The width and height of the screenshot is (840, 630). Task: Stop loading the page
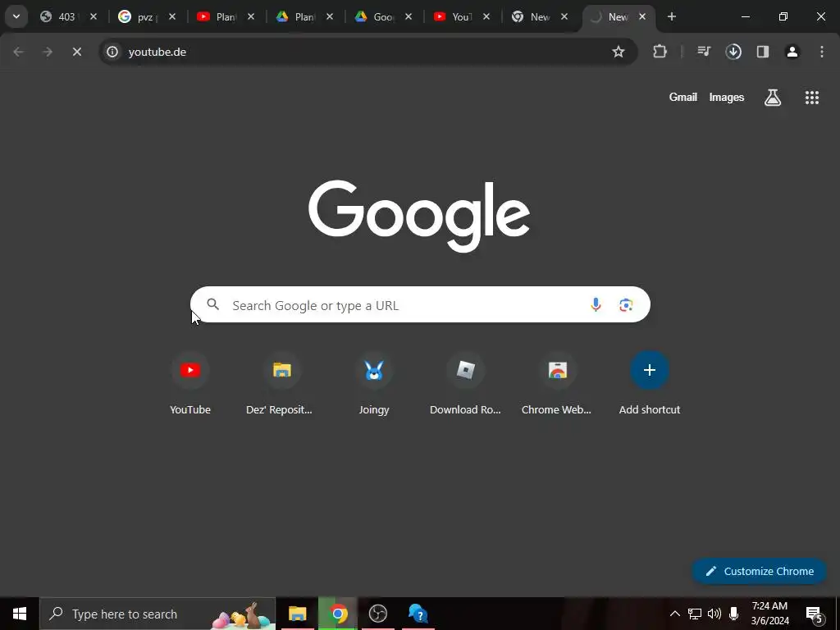click(x=76, y=52)
